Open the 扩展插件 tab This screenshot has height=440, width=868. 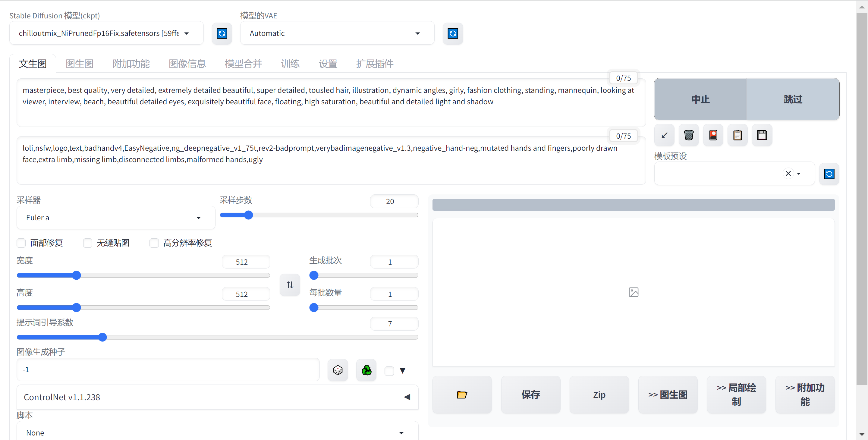click(375, 64)
